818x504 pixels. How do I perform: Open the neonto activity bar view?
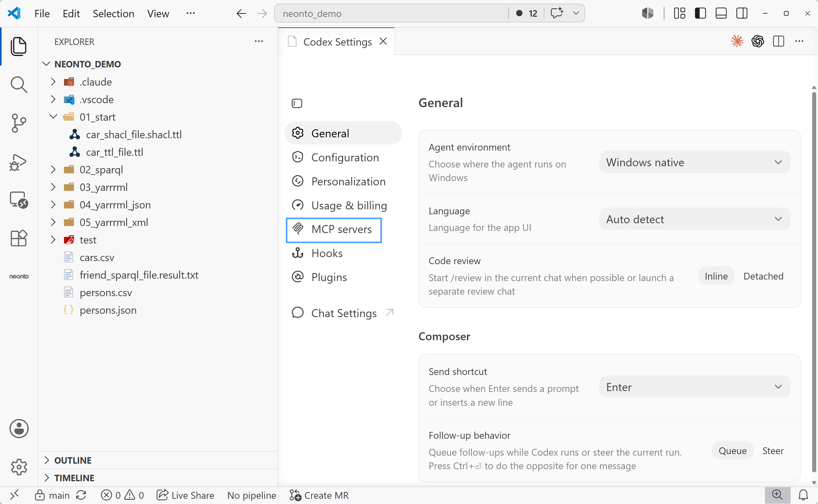[x=19, y=276]
